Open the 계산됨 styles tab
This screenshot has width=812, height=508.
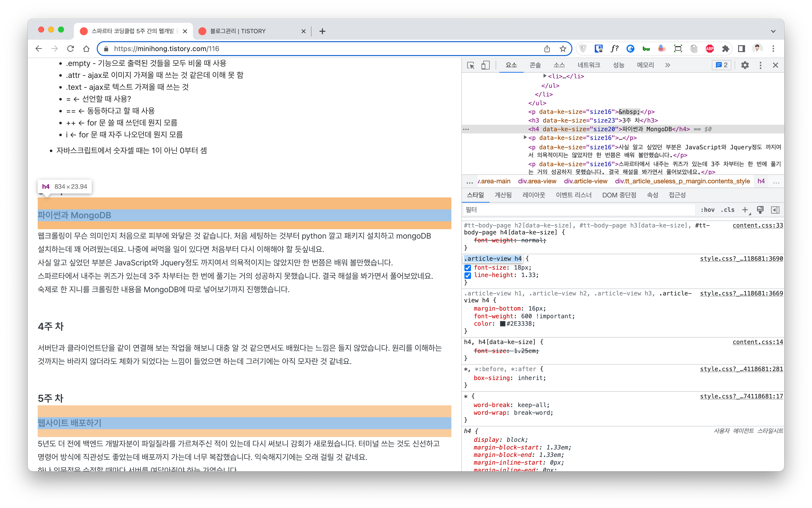coord(503,195)
